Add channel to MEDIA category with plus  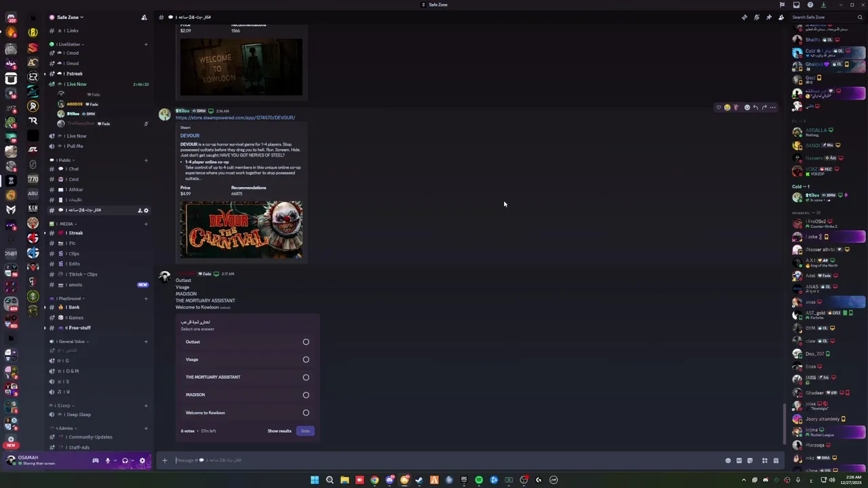click(146, 224)
